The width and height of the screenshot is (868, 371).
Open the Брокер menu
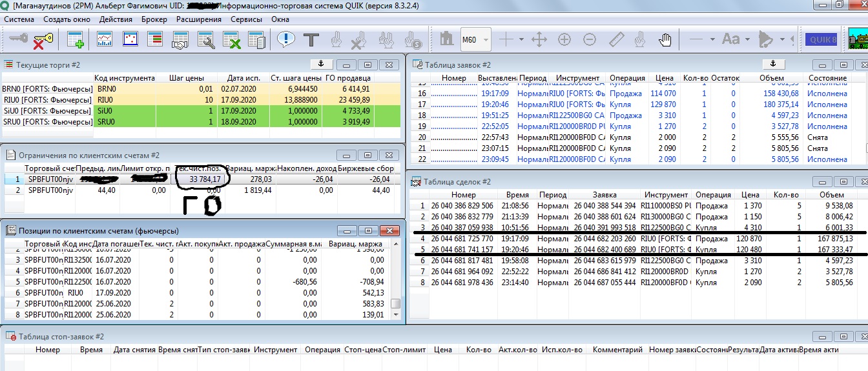click(154, 19)
